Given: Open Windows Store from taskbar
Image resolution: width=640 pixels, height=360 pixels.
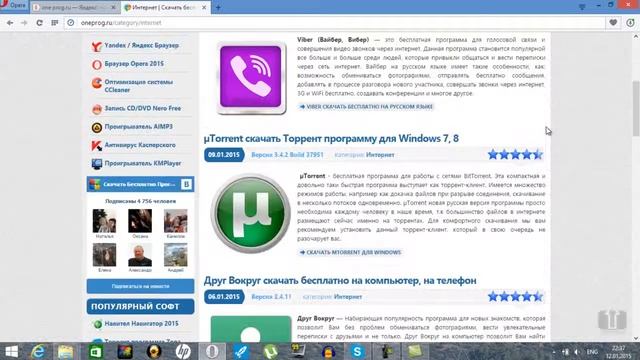Looking at the screenshot, I should pos(96,351).
